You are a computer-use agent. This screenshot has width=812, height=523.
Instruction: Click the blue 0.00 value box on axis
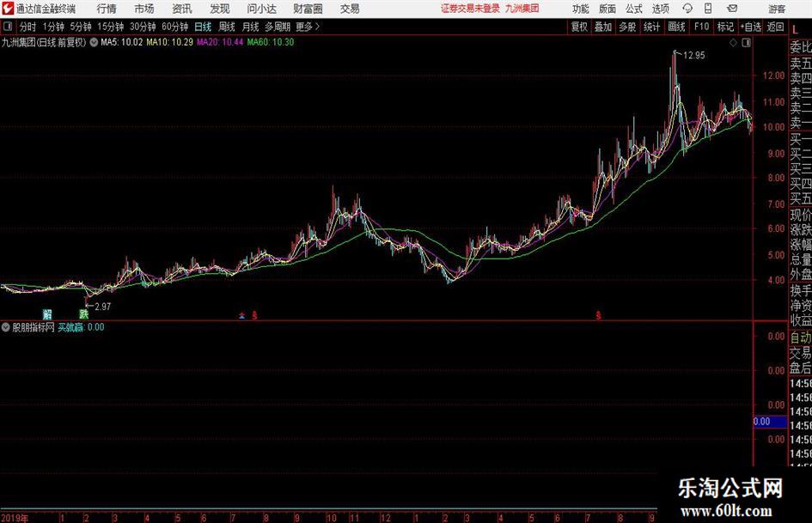tap(770, 422)
